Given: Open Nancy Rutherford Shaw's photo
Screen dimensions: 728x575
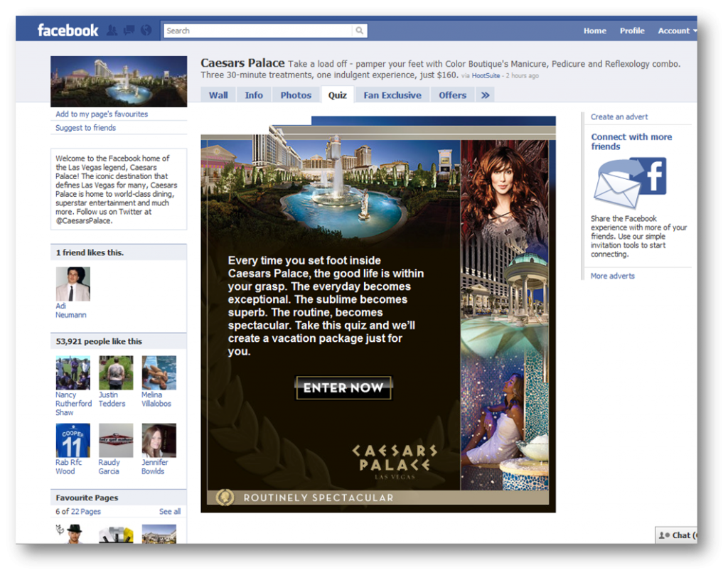Looking at the screenshot, I should click(x=73, y=372).
